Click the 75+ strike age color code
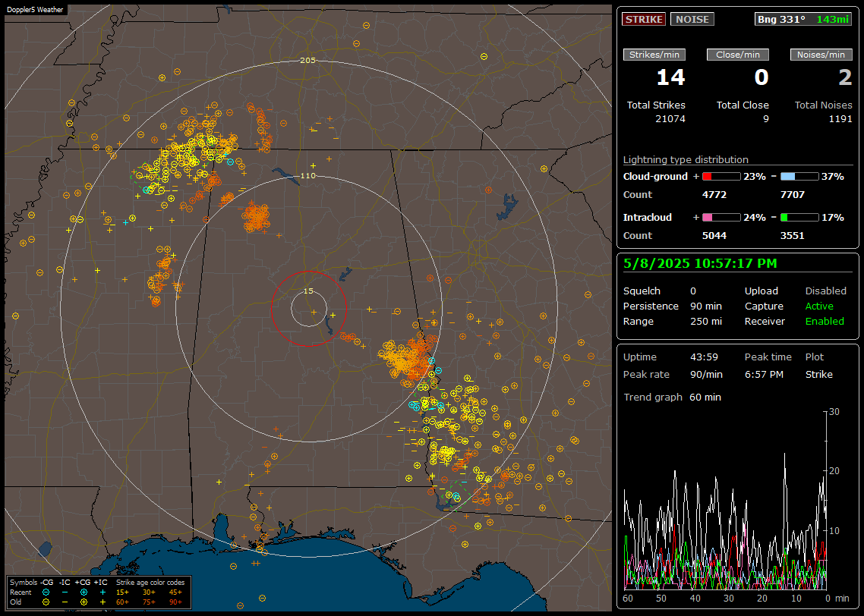 149,602
